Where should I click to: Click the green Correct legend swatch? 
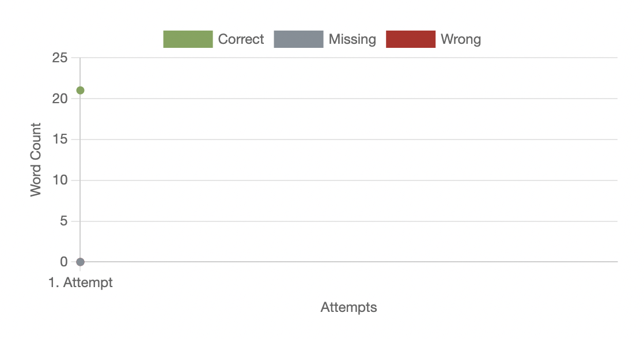[188, 39]
